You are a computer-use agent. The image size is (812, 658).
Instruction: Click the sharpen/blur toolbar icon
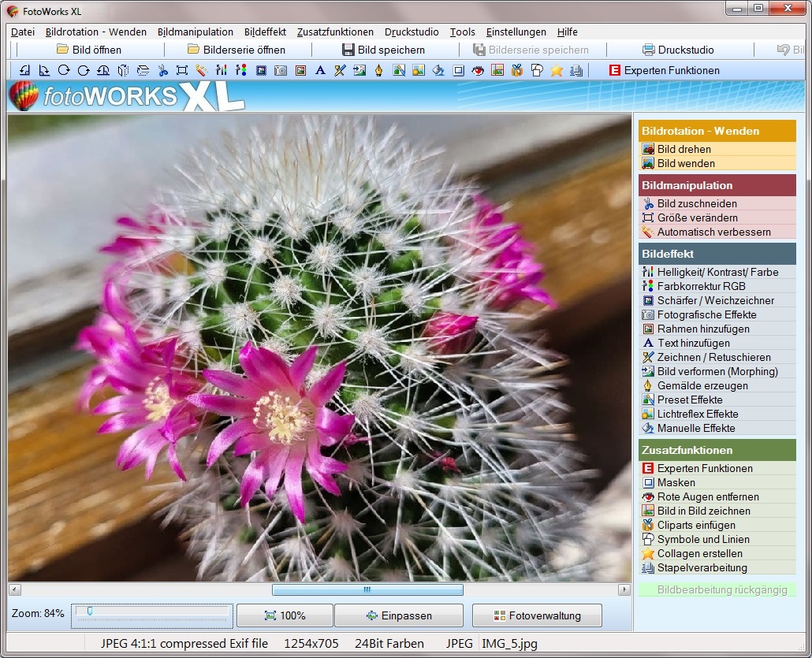coord(261,70)
